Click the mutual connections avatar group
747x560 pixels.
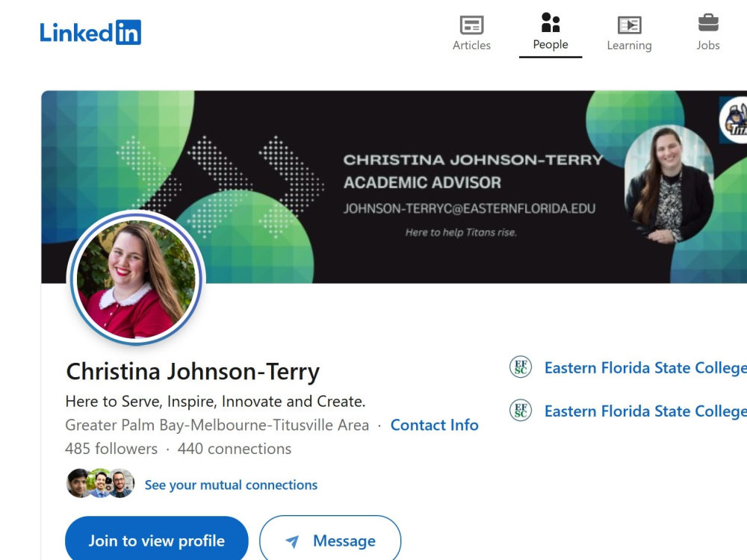[100, 483]
